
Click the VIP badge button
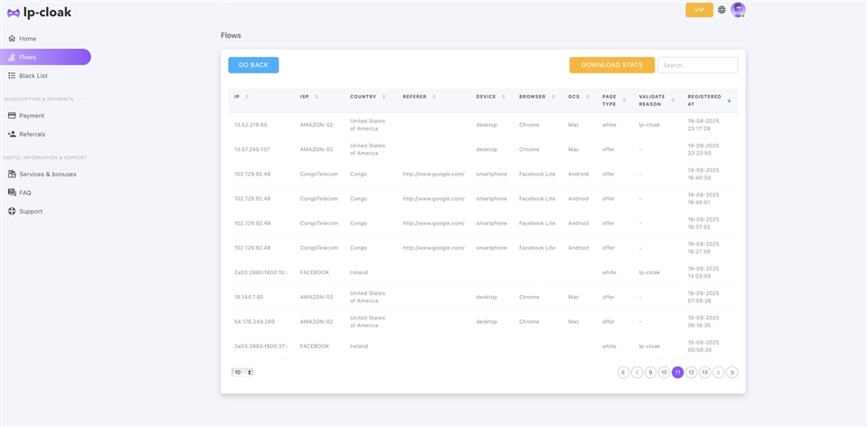point(699,10)
